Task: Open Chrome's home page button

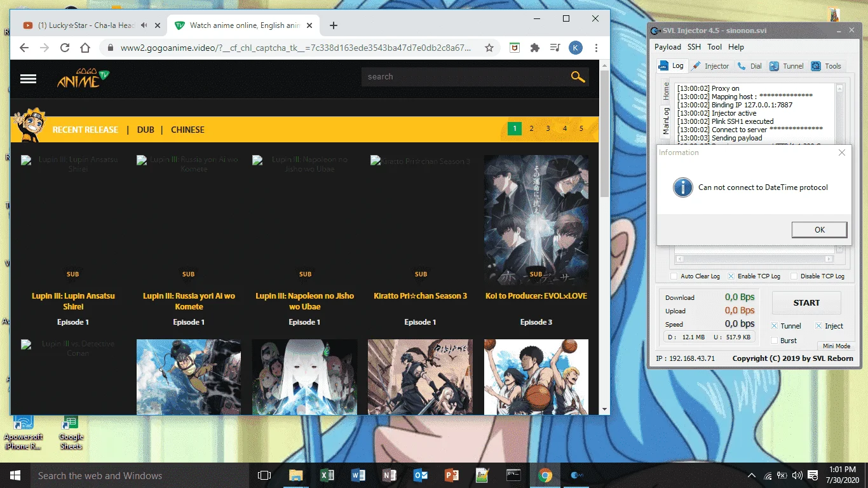Action: 85,48
